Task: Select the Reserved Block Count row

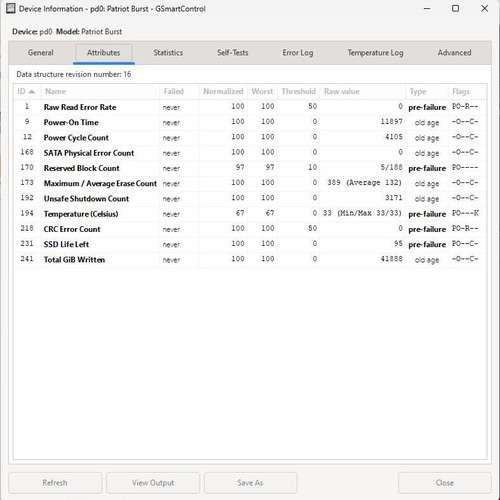Action: (250, 168)
